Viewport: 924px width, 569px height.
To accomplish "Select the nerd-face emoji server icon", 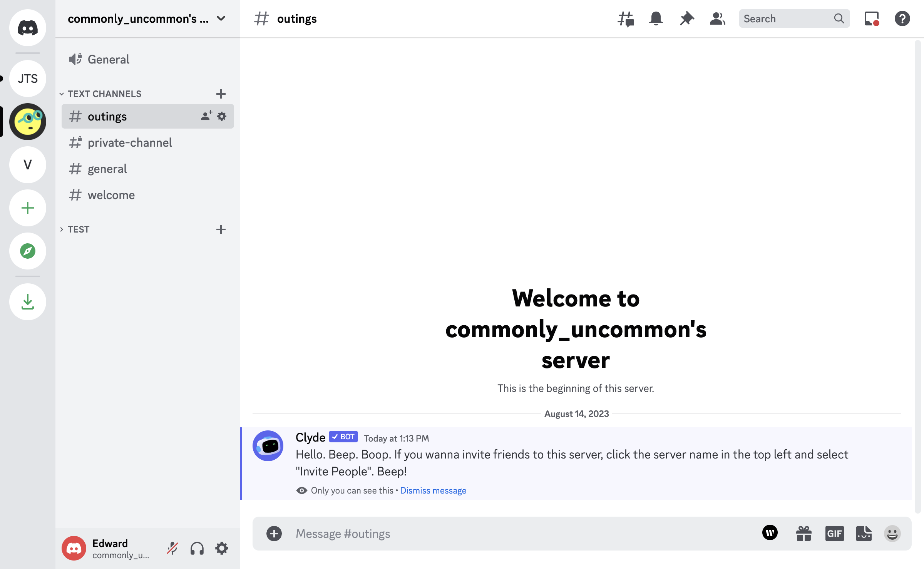I will pos(28,122).
